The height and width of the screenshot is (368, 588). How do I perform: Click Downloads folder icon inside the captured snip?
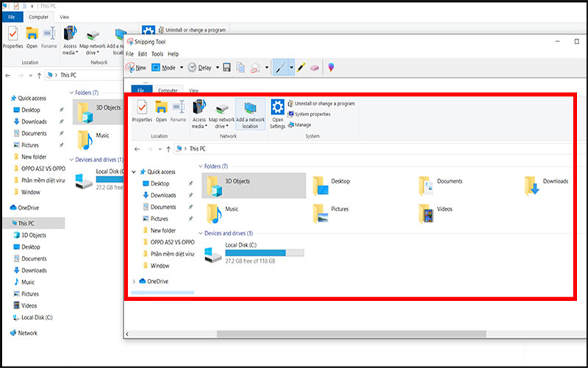531,185
